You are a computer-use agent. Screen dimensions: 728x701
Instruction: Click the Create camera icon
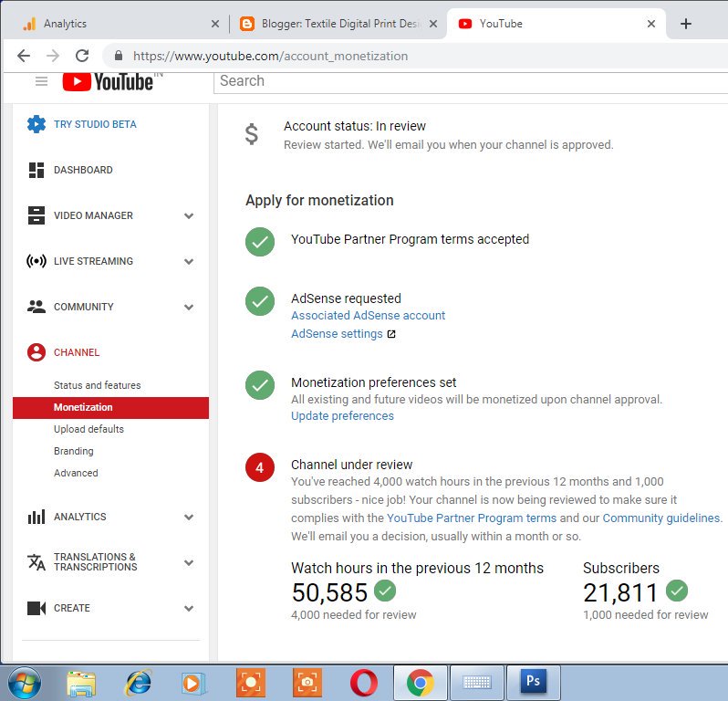pyautogui.click(x=36, y=608)
